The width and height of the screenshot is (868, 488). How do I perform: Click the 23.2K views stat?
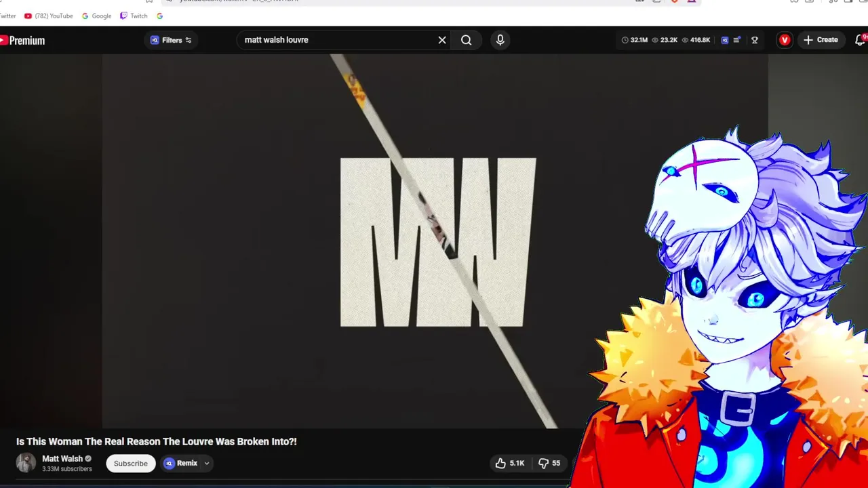coord(665,40)
